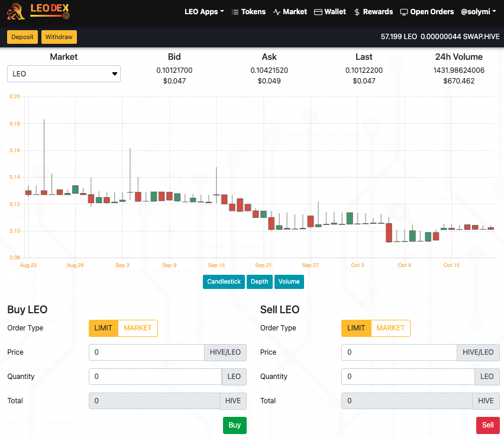Click the red Sell button
This screenshot has height=437, width=504.
pos(487,425)
